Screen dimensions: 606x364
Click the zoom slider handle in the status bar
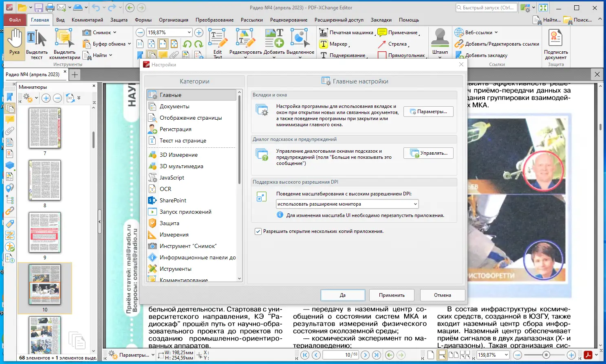(547, 355)
